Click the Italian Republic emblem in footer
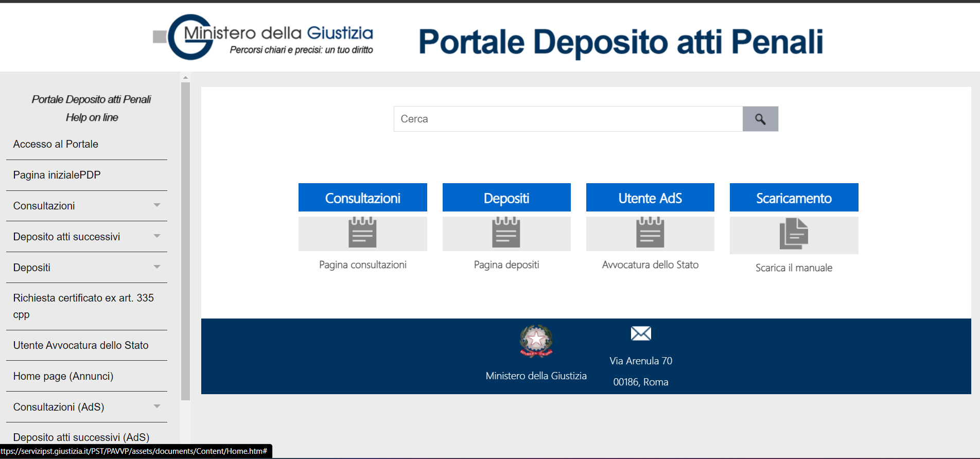Viewport: 980px width, 459px height. click(x=536, y=341)
